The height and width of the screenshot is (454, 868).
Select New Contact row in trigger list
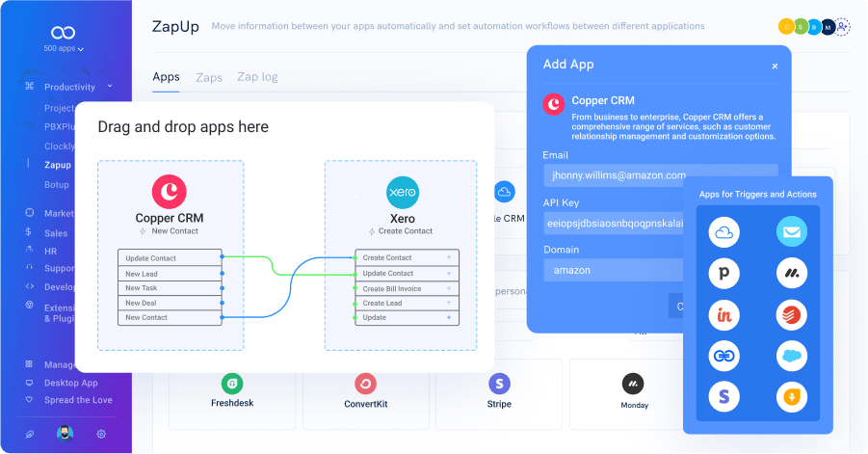(x=170, y=317)
